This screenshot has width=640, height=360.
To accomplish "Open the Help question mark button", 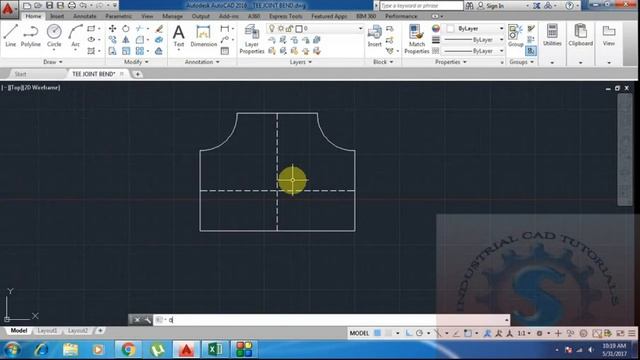I will click(569, 6).
